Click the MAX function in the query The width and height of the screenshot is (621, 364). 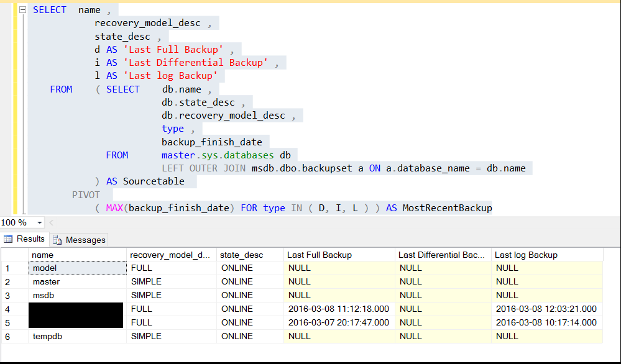[114, 208]
